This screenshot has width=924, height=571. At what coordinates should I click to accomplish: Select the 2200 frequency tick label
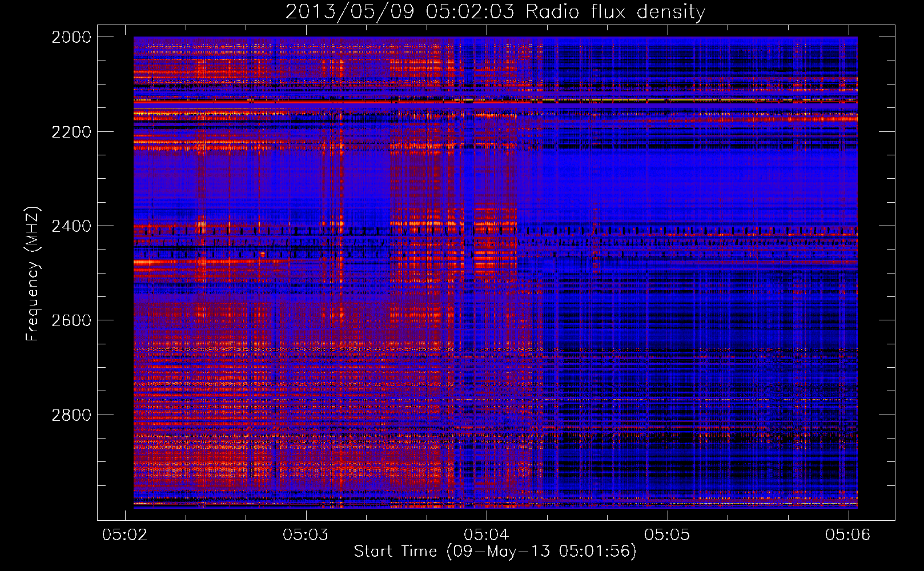click(x=71, y=132)
